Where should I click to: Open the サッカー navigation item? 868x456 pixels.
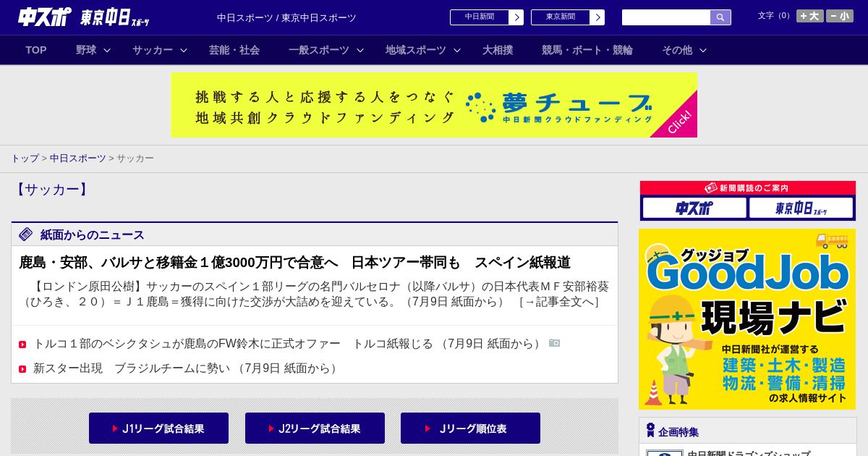click(x=153, y=50)
